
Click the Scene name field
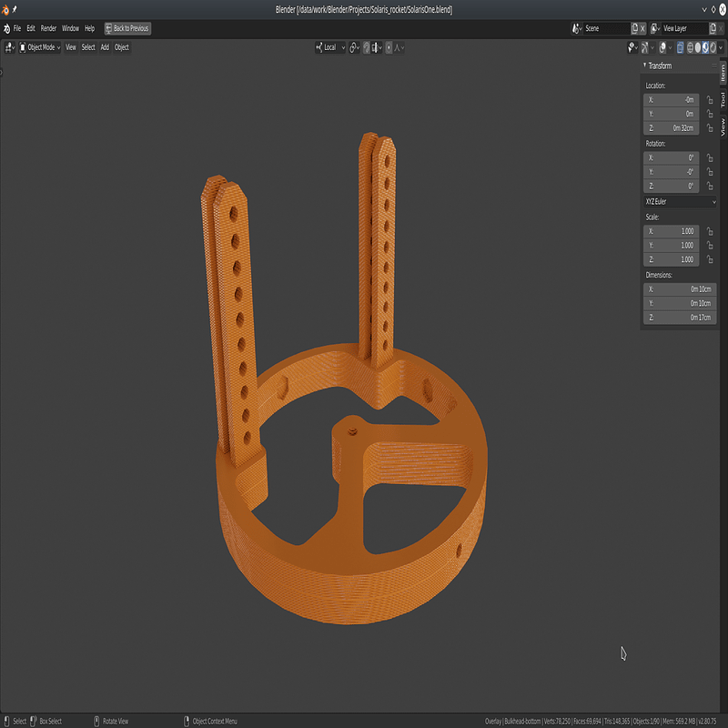[x=607, y=29]
